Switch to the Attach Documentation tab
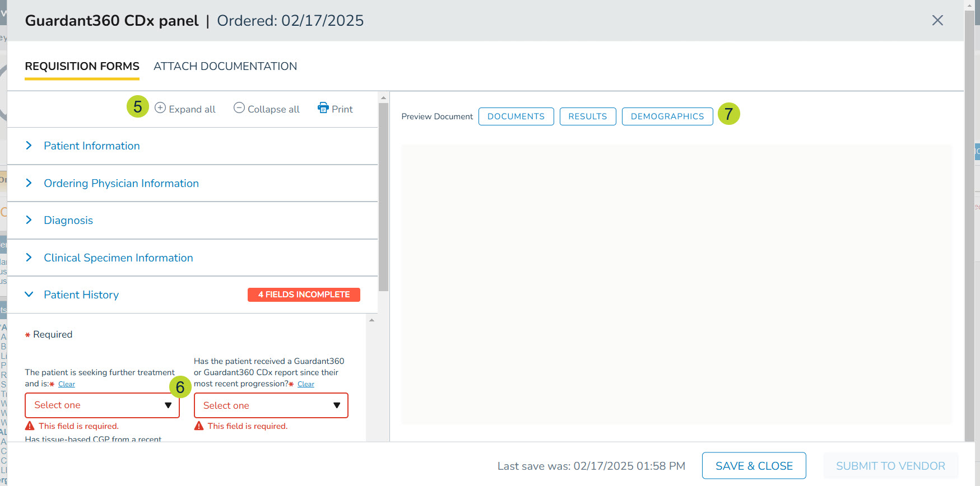980x486 pixels. pos(225,67)
